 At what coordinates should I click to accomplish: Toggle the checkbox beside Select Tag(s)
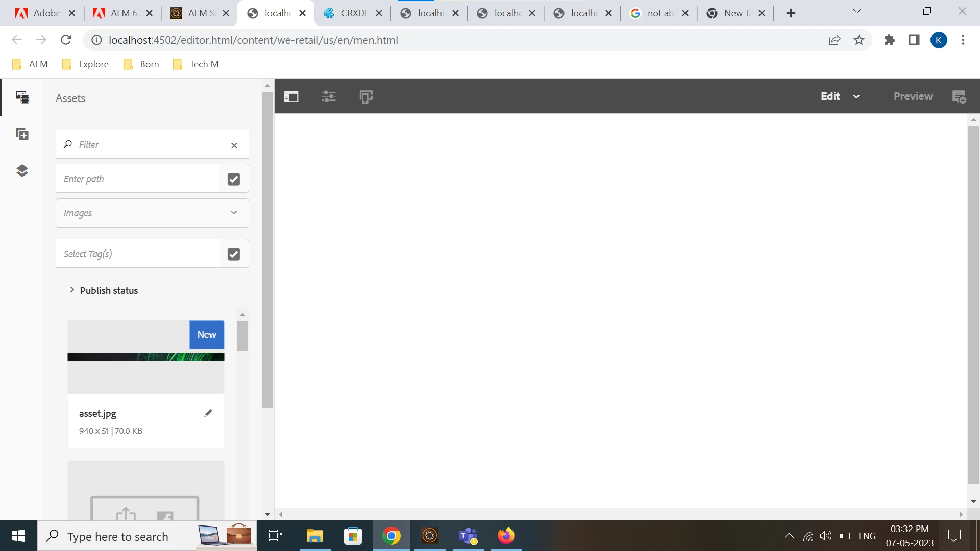click(234, 254)
